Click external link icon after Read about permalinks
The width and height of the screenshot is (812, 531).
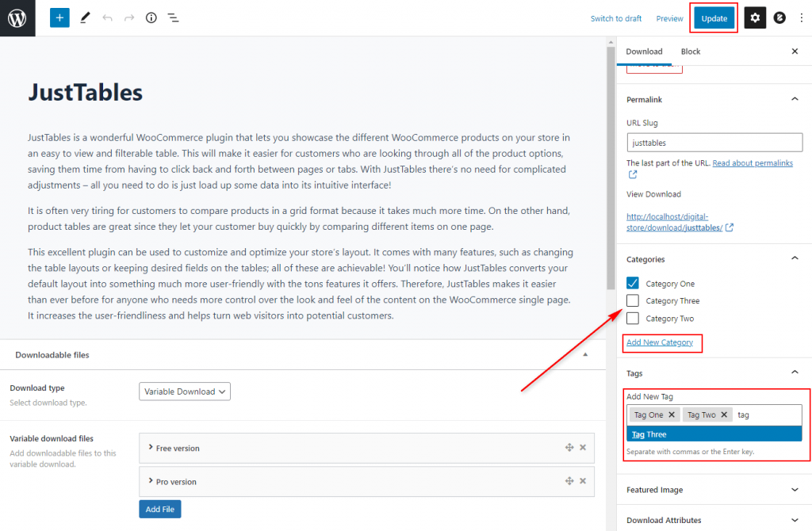(633, 175)
